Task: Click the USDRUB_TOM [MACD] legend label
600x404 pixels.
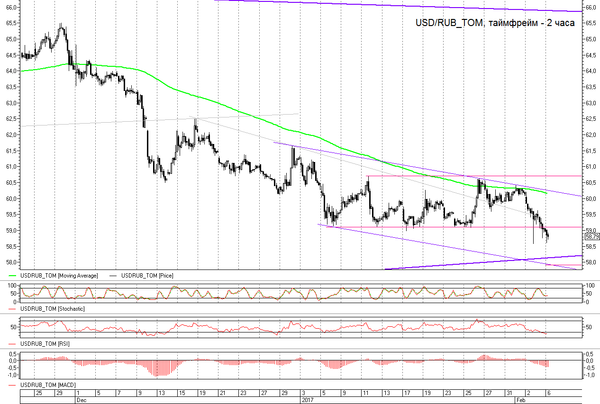Action: point(48,385)
